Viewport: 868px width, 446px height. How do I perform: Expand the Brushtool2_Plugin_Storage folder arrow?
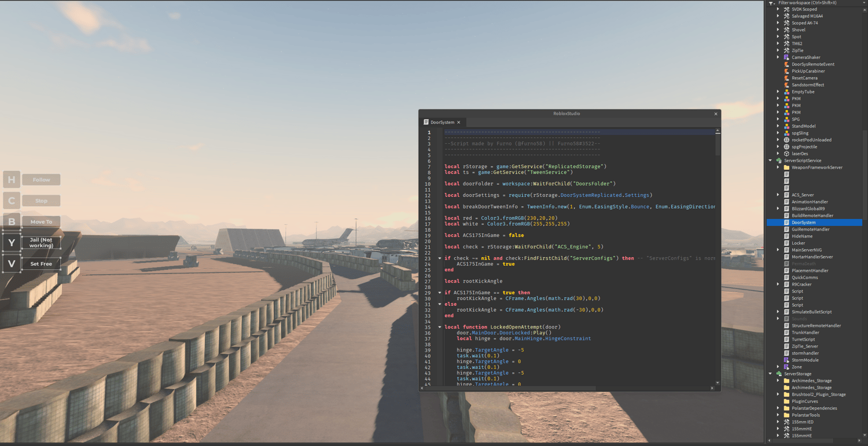click(x=778, y=394)
